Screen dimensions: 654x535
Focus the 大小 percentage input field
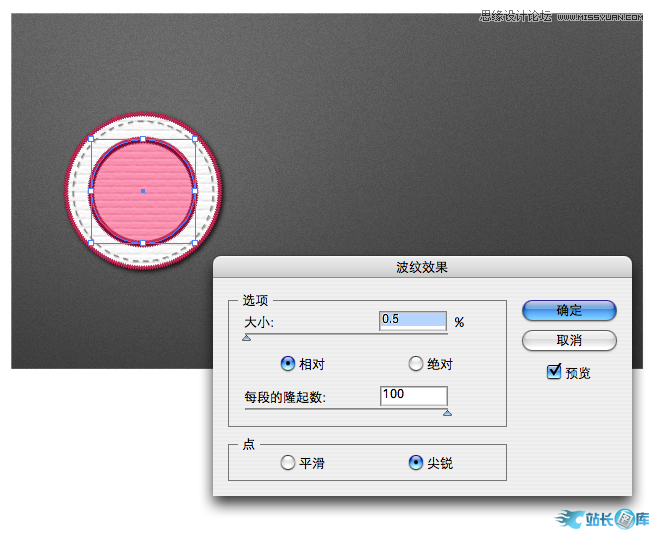click(413, 320)
